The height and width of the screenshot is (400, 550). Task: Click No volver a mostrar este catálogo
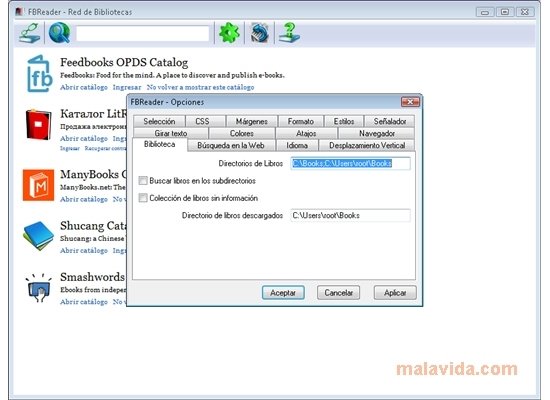click(x=200, y=87)
